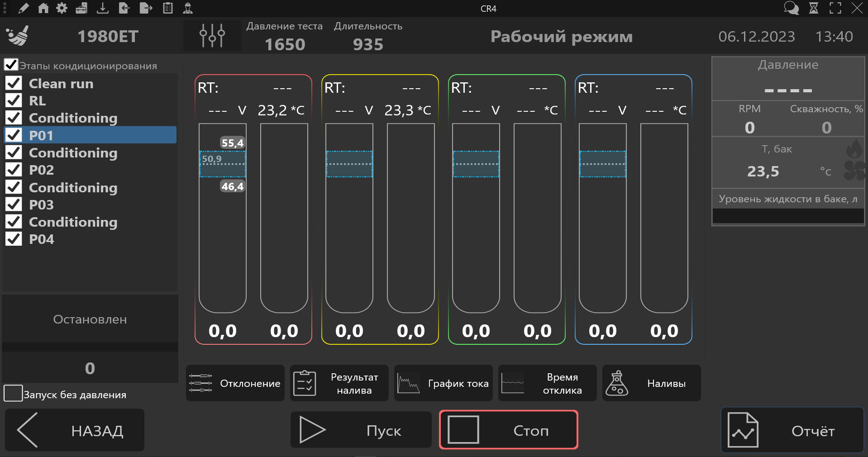Click the RPM value
The height and width of the screenshot is (457, 868).
[x=750, y=128]
